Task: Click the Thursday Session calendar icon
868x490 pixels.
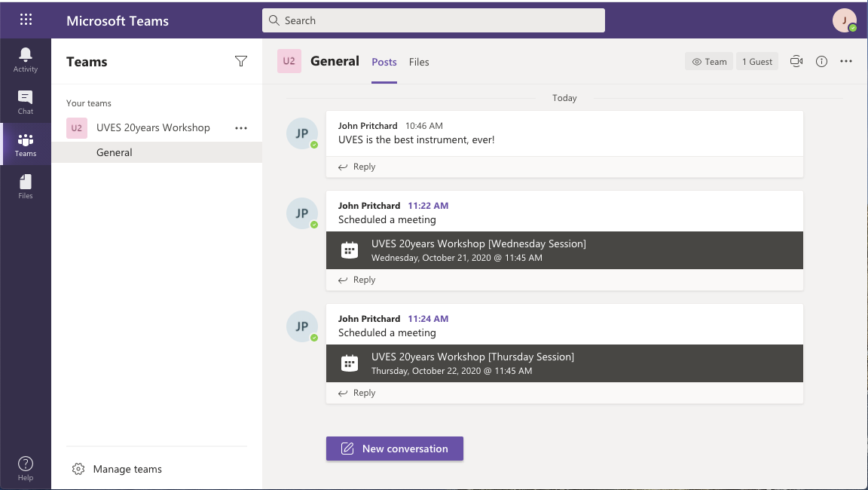Action: (x=350, y=363)
